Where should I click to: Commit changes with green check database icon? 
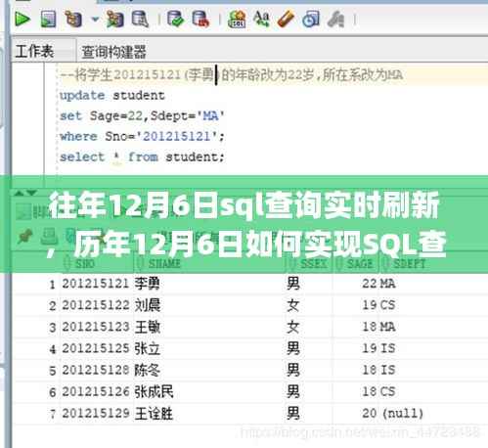tap(175, 19)
